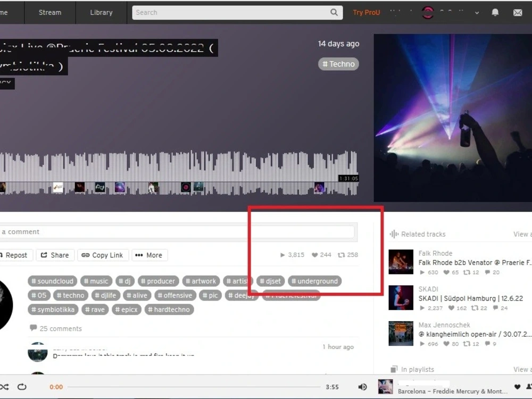
Task: Toggle shuffle in the player bar
Action: pyautogui.click(x=4, y=387)
